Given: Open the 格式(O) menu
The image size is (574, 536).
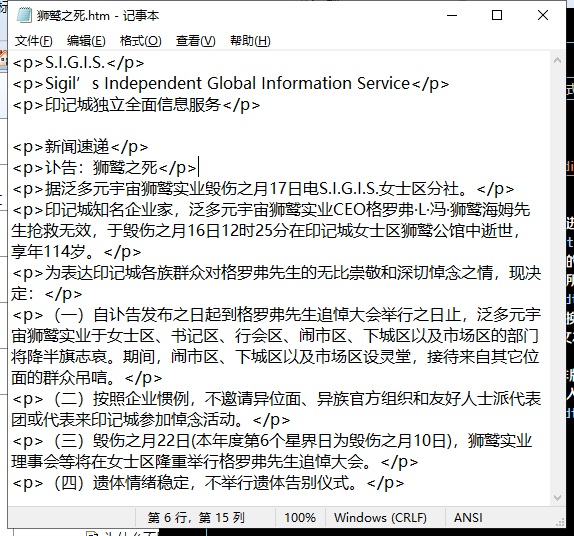Looking at the screenshot, I should click(141, 41).
